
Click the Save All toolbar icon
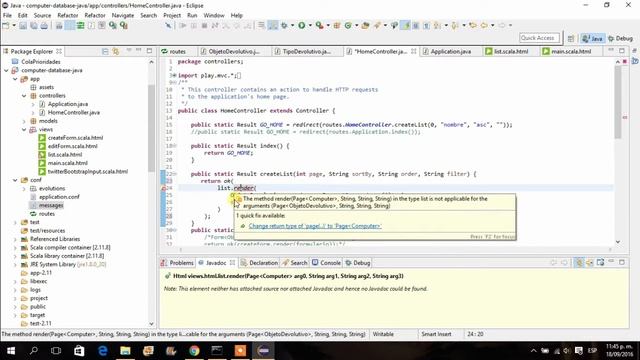click(33, 25)
